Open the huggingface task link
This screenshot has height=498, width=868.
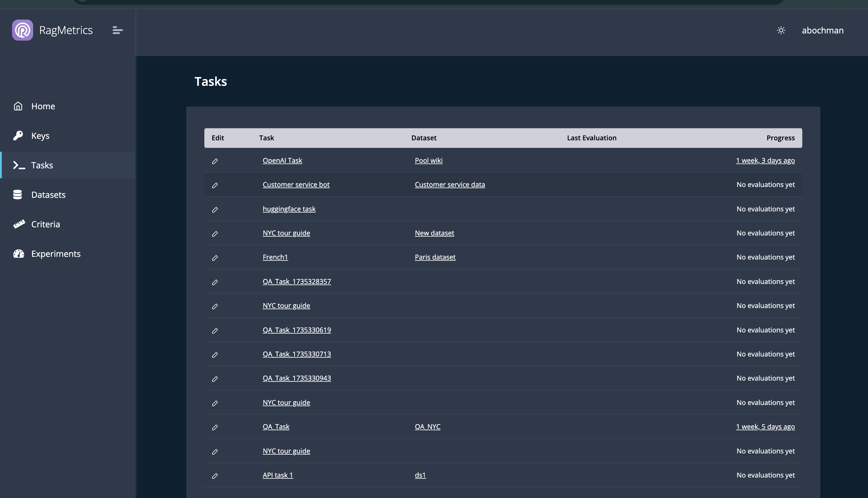289,209
